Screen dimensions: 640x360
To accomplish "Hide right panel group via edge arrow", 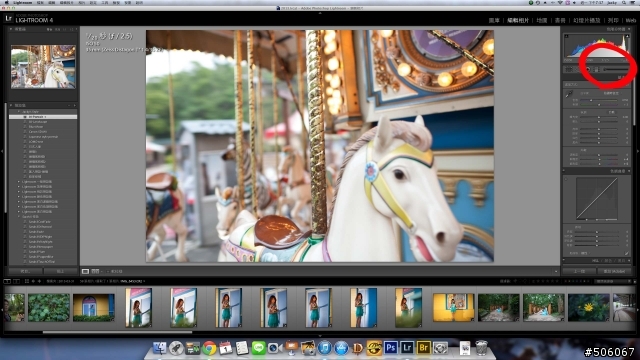I will 638,151.
